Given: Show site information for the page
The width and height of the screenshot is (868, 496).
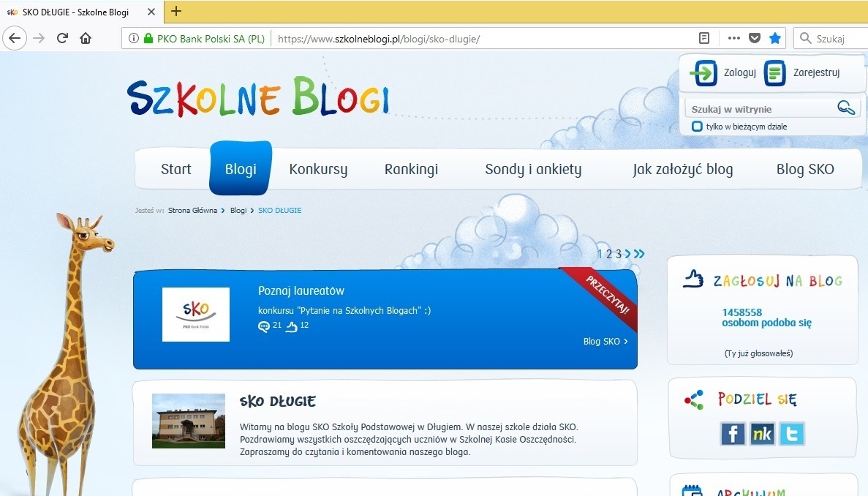Looking at the screenshot, I should pyautogui.click(x=133, y=38).
